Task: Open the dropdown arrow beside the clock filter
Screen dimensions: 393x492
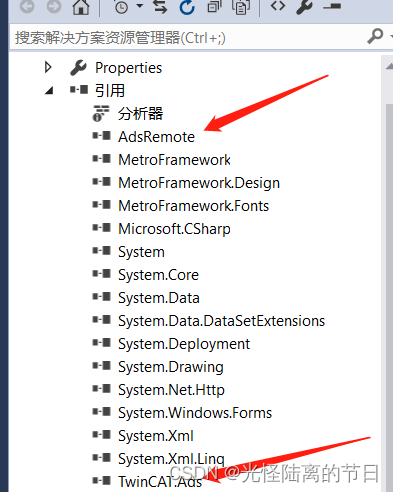Action: 140,6
